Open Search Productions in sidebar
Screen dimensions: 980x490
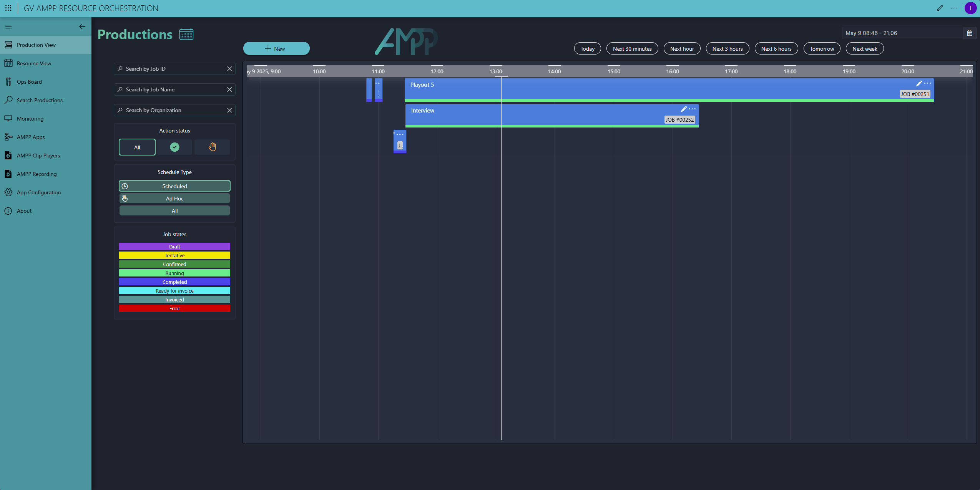click(x=46, y=100)
